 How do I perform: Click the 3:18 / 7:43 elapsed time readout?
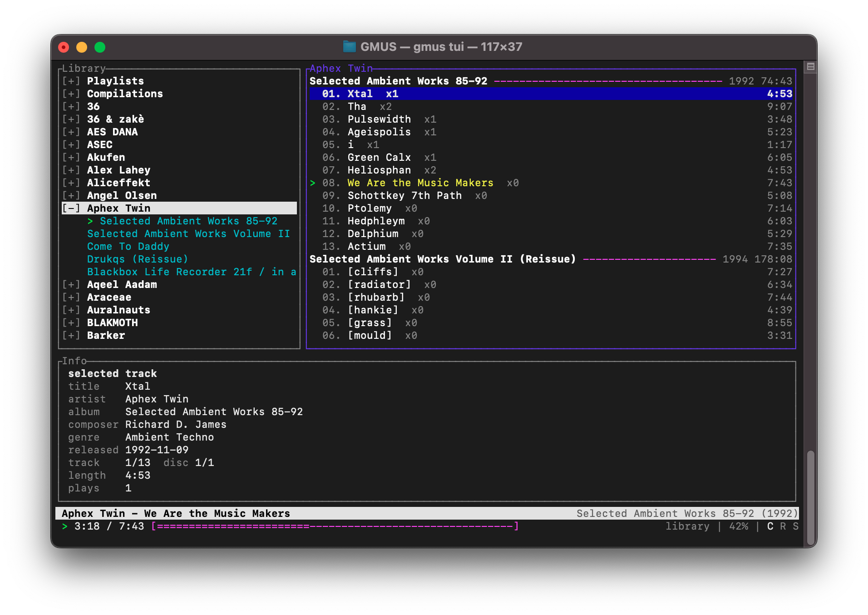coord(109,526)
